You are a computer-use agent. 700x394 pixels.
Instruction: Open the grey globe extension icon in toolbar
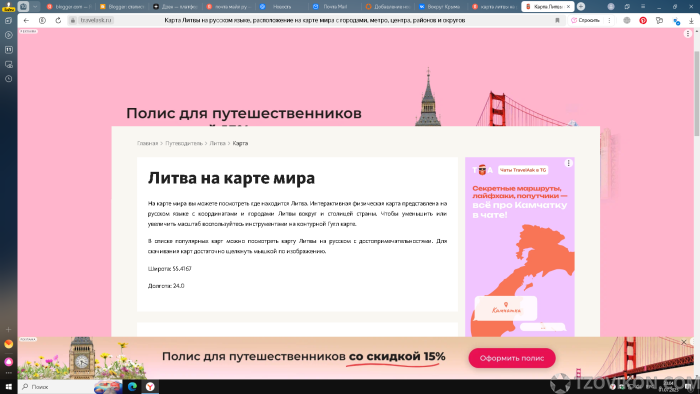point(627,21)
